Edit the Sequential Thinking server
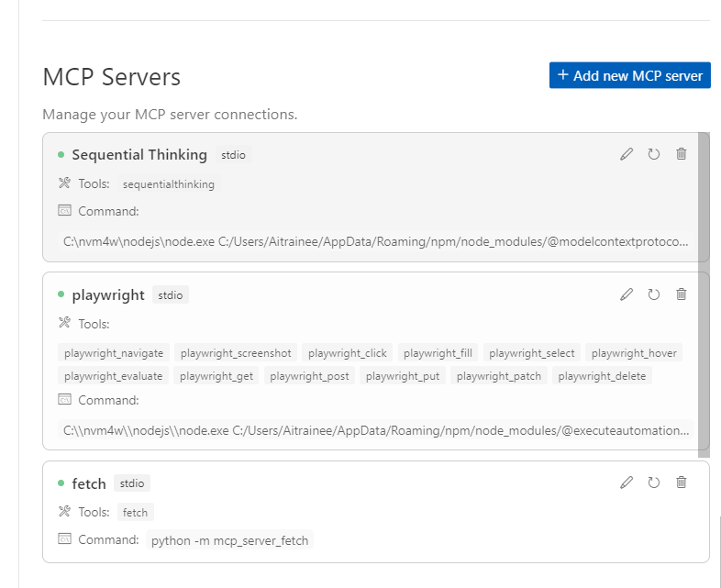 (627, 154)
